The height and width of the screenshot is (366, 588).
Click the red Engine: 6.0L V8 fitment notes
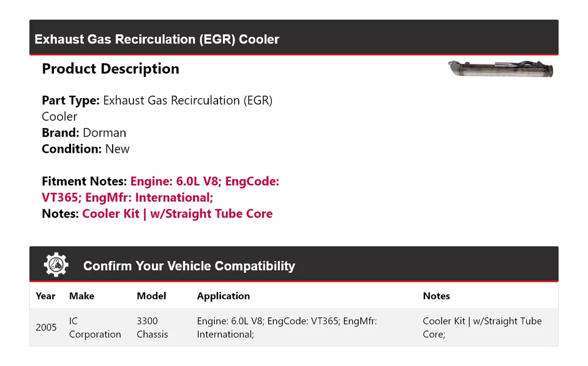click(205, 181)
